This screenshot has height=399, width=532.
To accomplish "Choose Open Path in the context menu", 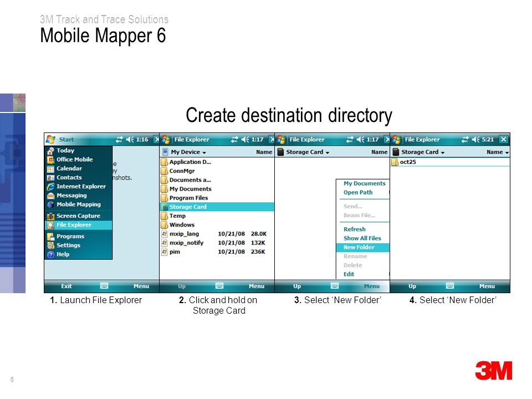I will (358, 192).
